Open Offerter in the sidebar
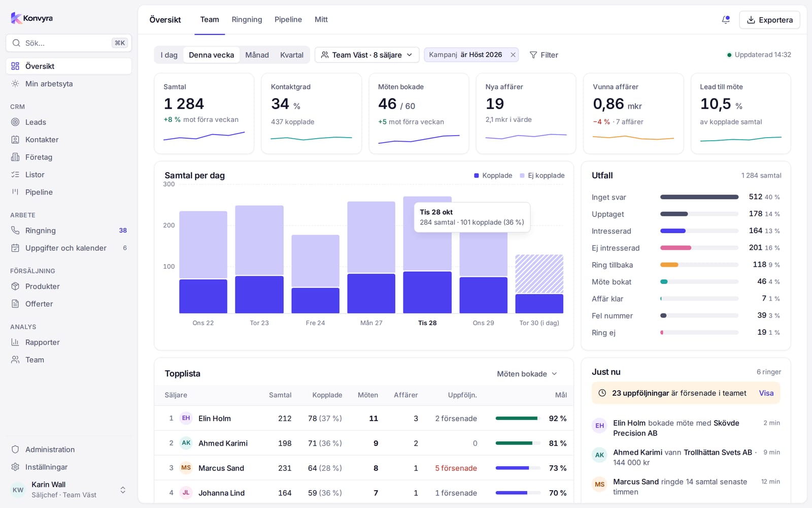The height and width of the screenshot is (508, 812). point(69,304)
